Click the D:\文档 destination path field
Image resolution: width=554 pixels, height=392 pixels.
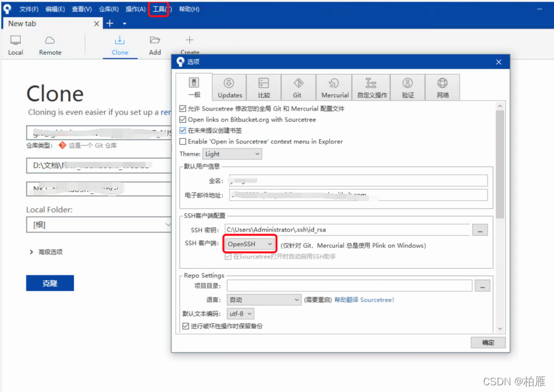pos(100,165)
